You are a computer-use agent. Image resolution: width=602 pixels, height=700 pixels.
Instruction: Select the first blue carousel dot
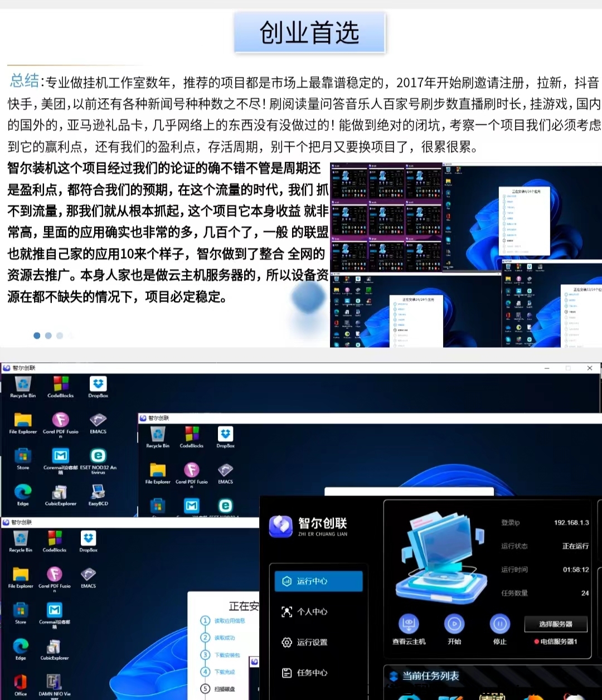[x=37, y=336]
